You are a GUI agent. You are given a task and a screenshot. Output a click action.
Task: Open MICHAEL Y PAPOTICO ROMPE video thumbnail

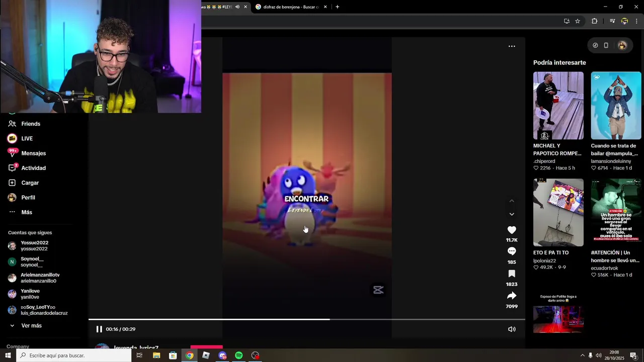tap(558, 106)
